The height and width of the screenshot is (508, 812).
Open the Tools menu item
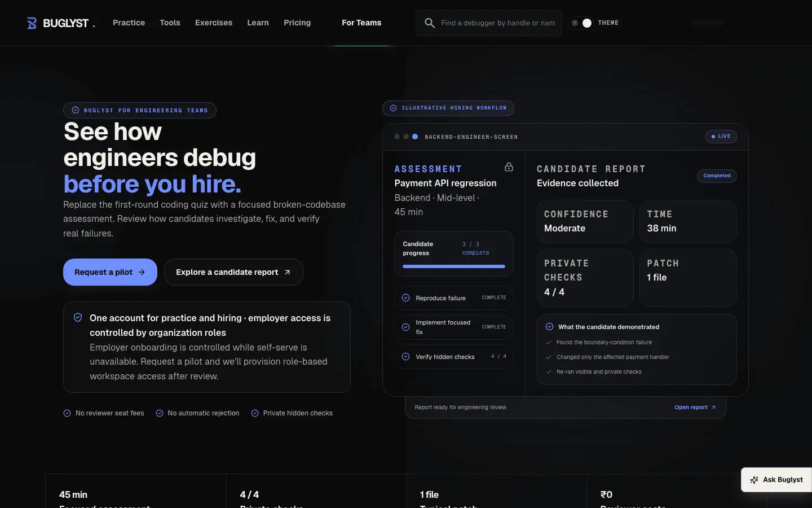click(170, 23)
